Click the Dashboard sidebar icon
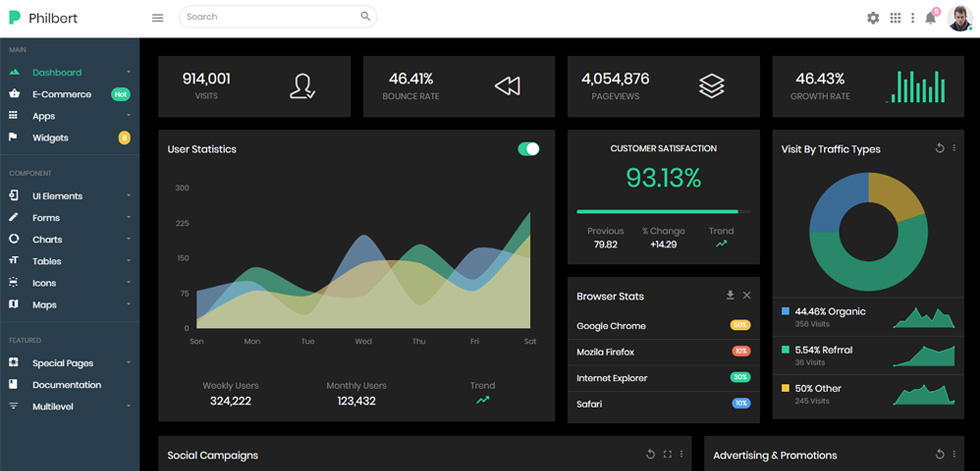 pyautogui.click(x=14, y=72)
